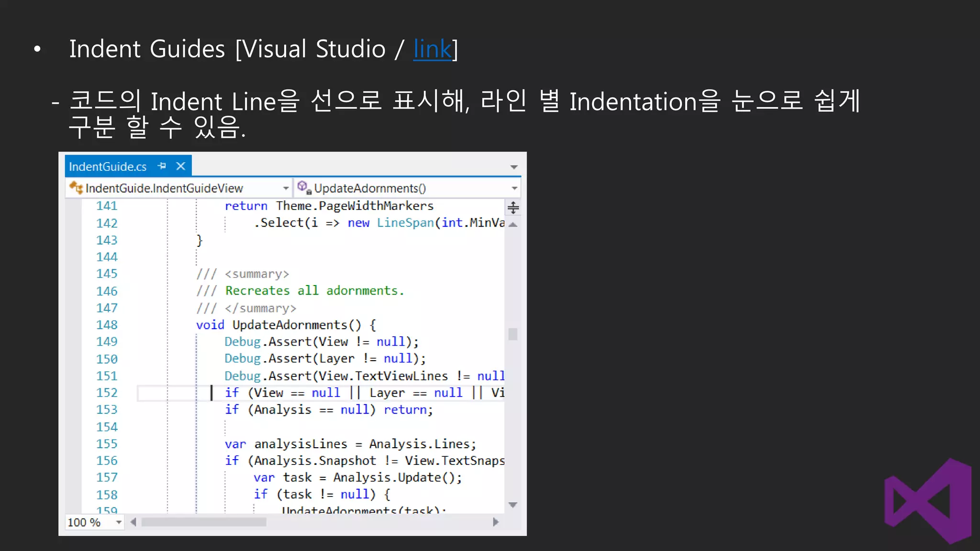The image size is (980, 551).
Task: Click line number 141 in the gutter
Action: [x=107, y=206]
